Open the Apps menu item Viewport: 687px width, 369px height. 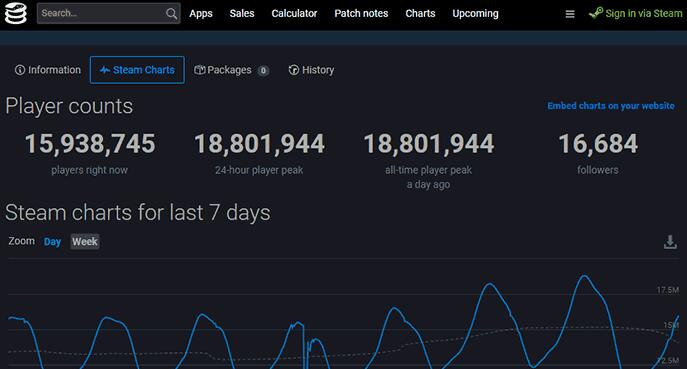[201, 14]
